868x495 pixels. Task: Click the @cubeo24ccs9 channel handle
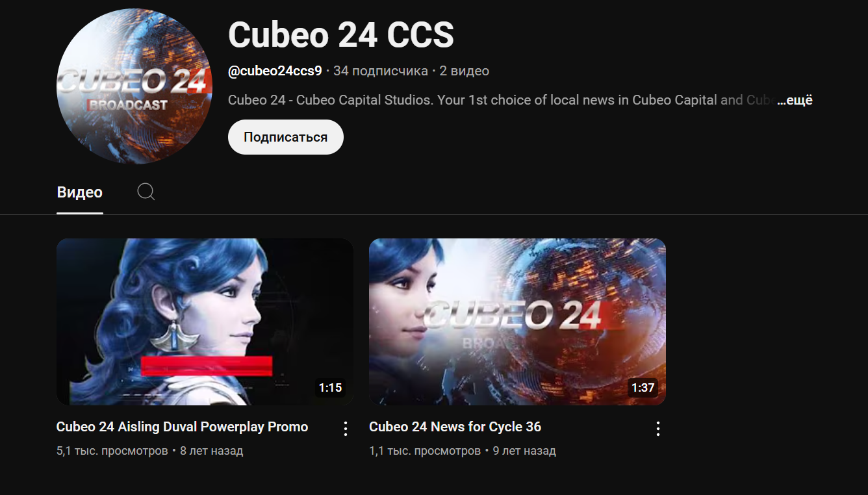[275, 71]
